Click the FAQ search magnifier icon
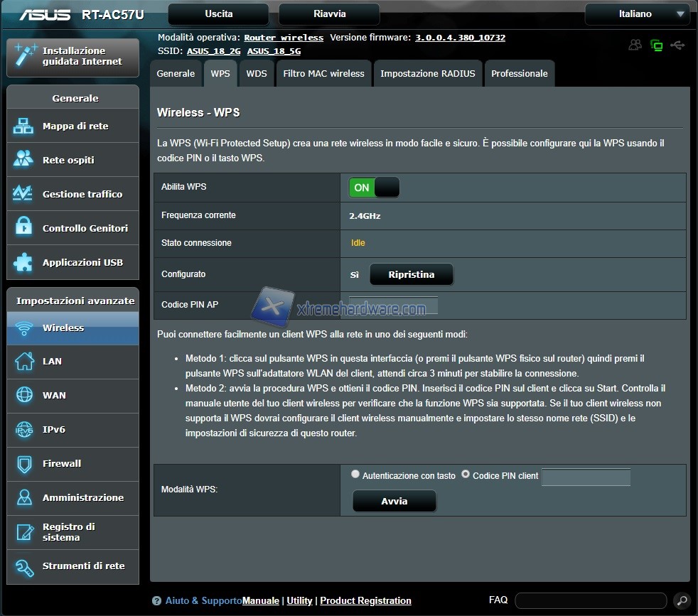This screenshot has width=698, height=616. click(x=680, y=600)
